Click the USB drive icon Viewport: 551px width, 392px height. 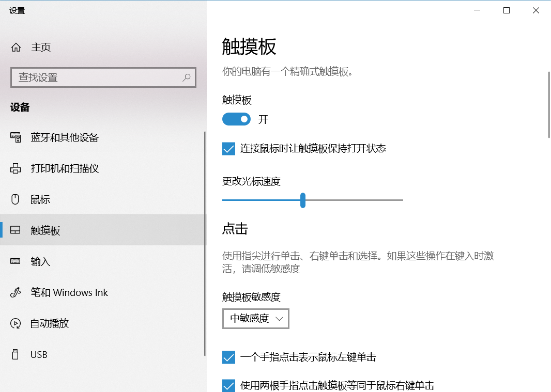click(16, 354)
